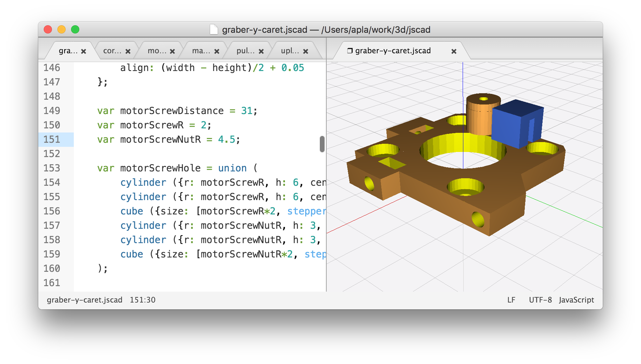Click the 0.05 value on line 146
Image resolution: width=641 pixels, height=364 pixels.
pyautogui.click(x=292, y=68)
